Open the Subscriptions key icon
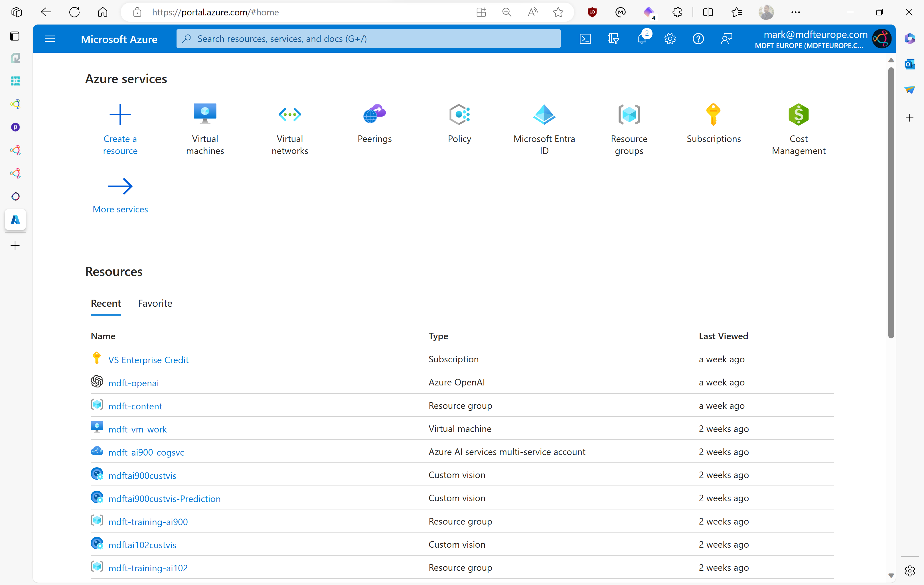 click(713, 113)
